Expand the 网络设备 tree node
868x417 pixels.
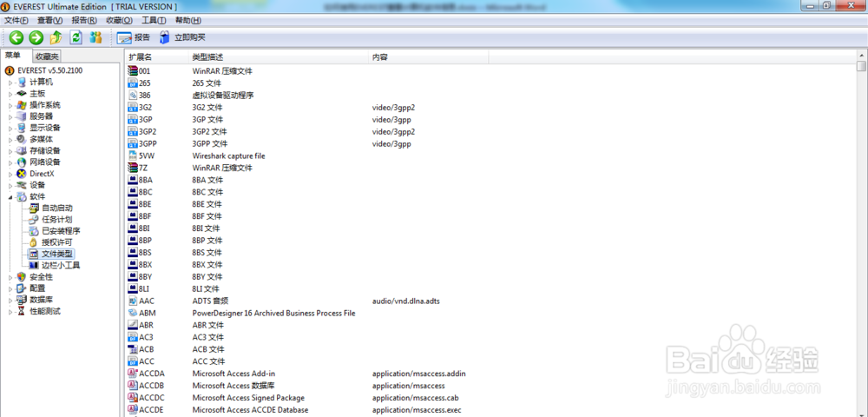point(10,162)
